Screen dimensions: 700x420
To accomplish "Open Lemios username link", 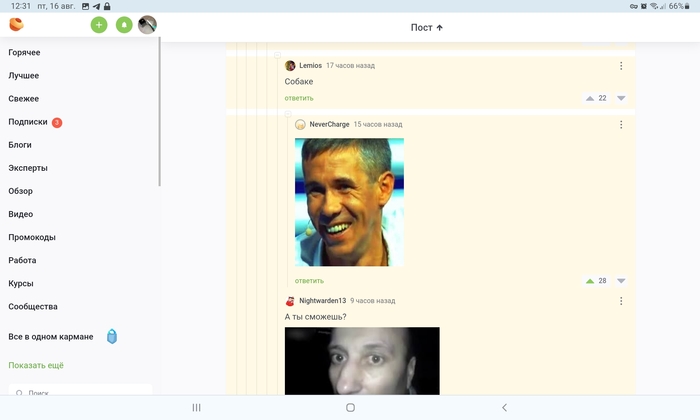I will pyautogui.click(x=310, y=66).
